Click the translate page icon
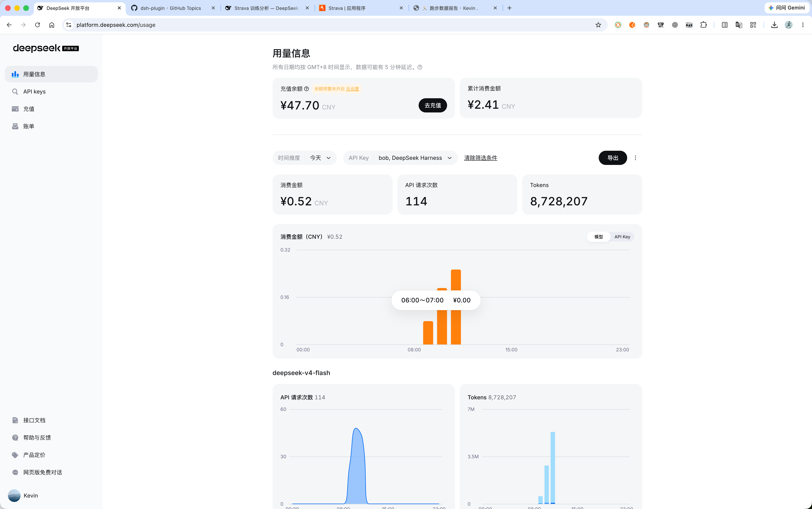The width and height of the screenshot is (812, 509). click(739, 25)
